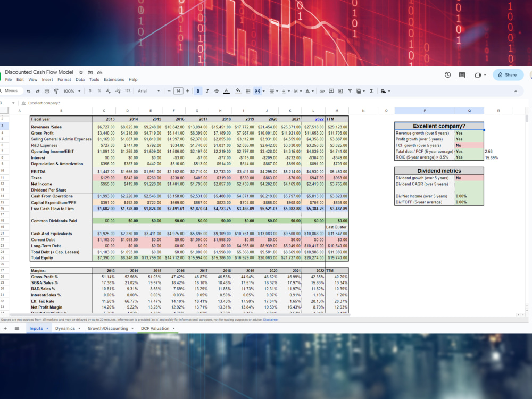Format as currency with dollar icon

pos(90,91)
